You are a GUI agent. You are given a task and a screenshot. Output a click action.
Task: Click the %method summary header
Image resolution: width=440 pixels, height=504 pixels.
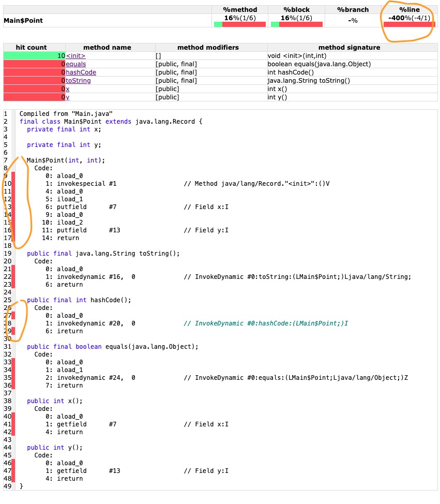point(240,9)
